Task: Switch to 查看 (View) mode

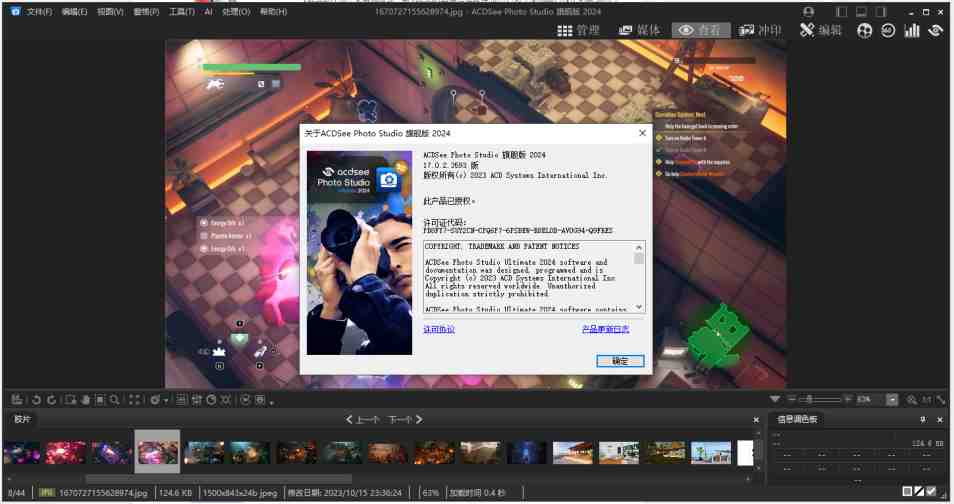Action: click(x=700, y=30)
